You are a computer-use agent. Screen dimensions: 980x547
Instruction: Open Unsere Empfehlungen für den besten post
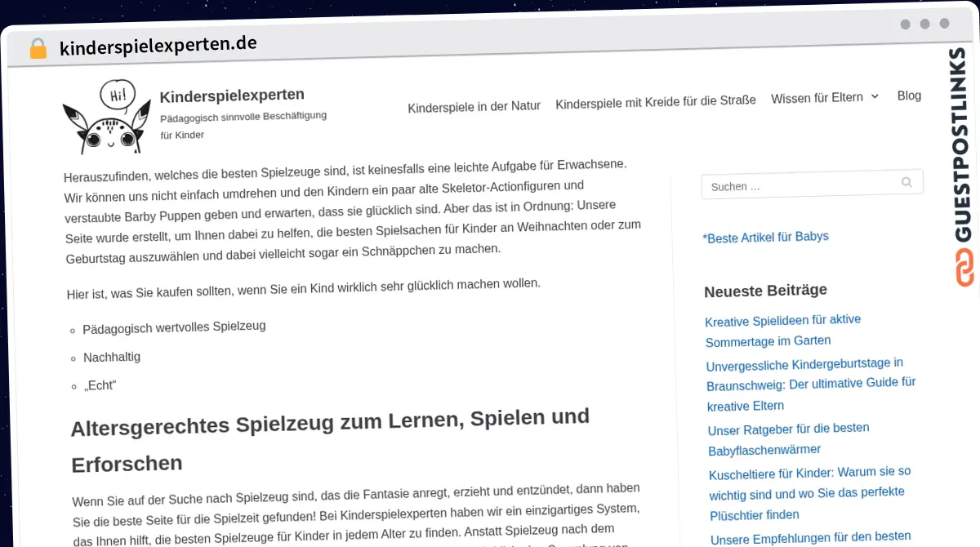tap(810, 537)
